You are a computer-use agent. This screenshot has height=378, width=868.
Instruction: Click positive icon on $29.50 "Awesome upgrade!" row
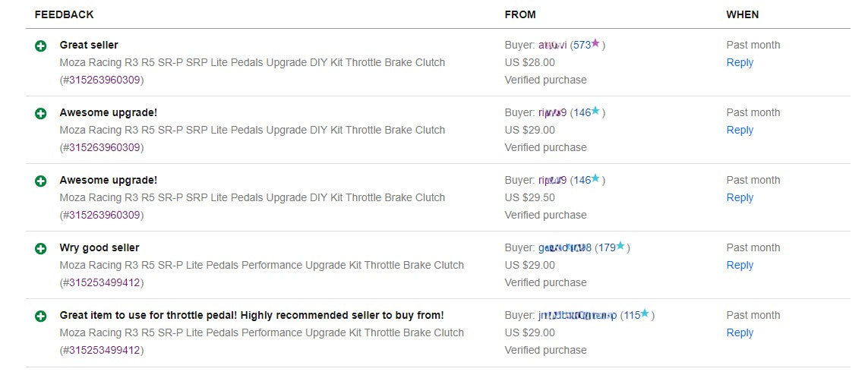coord(41,181)
